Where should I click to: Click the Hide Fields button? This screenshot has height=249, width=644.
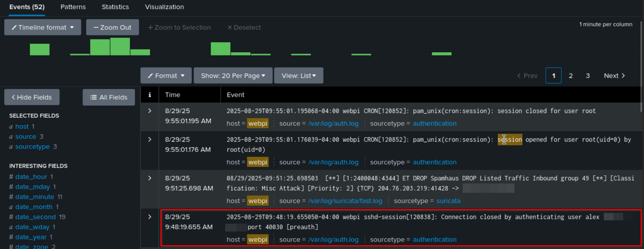click(x=32, y=97)
